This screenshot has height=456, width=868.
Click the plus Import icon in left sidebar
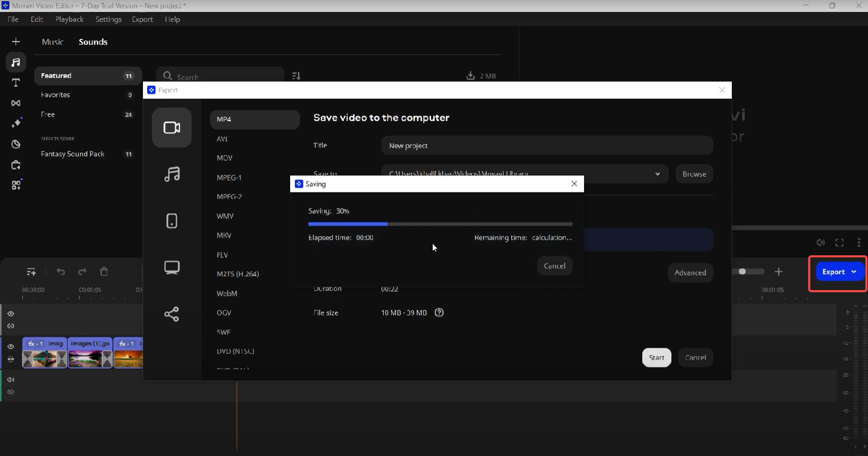16,42
